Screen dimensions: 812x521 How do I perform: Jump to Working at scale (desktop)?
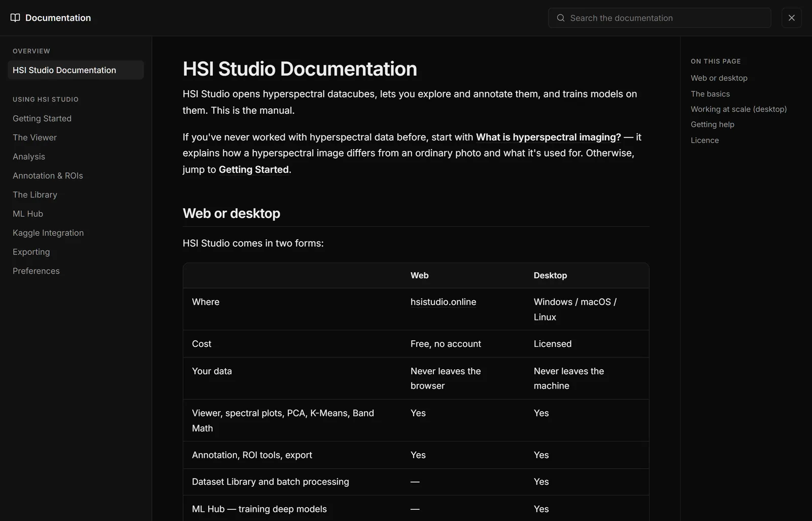click(738, 109)
